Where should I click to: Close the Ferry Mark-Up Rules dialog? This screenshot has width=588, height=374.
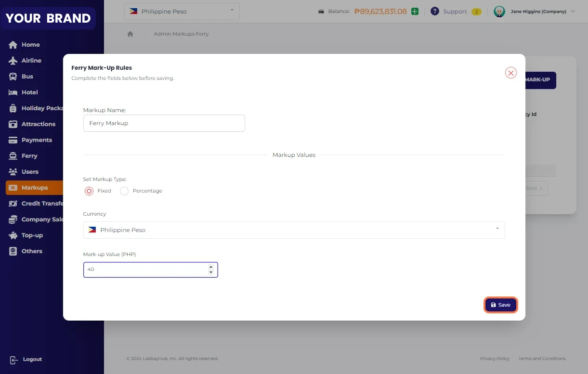coord(510,73)
